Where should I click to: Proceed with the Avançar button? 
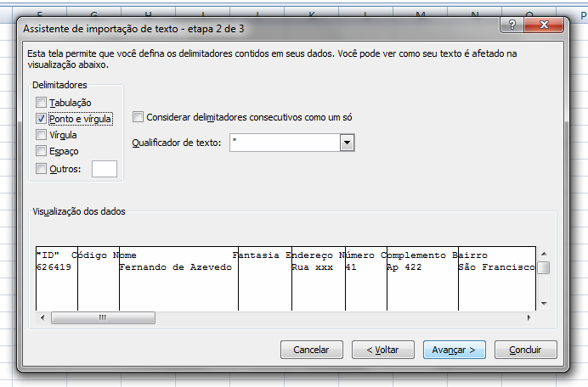(454, 350)
